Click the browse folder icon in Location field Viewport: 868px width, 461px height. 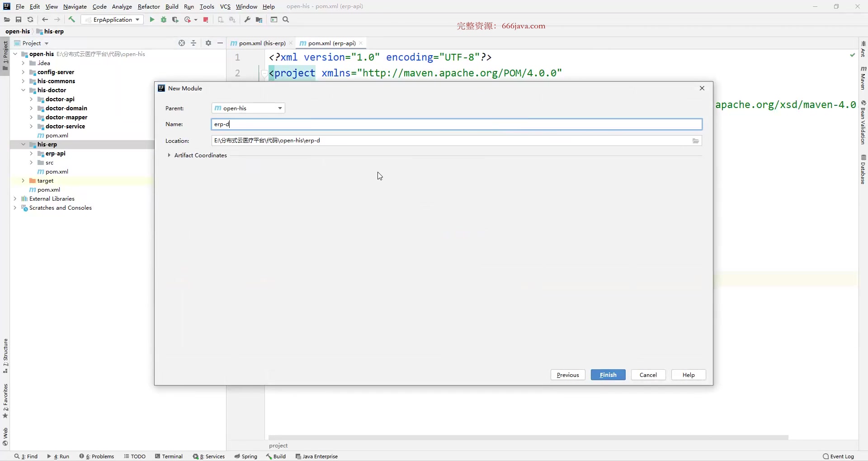pos(696,141)
